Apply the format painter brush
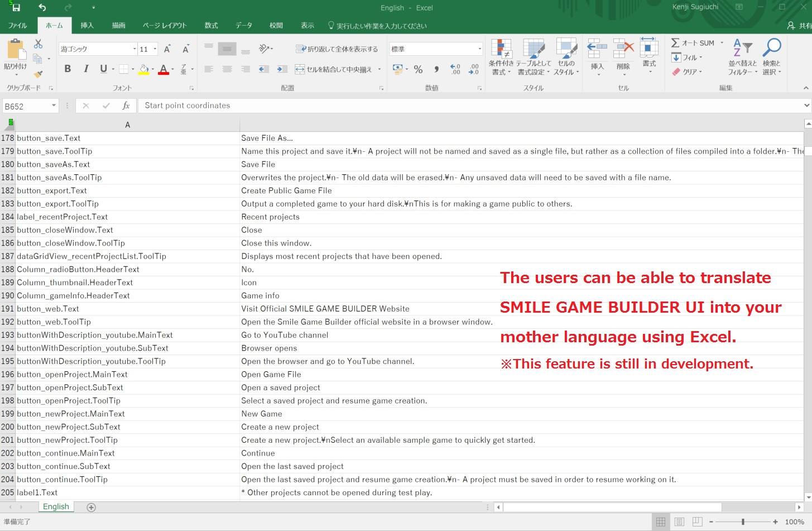This screenshot has width=812, height=531. coord(38,74)
